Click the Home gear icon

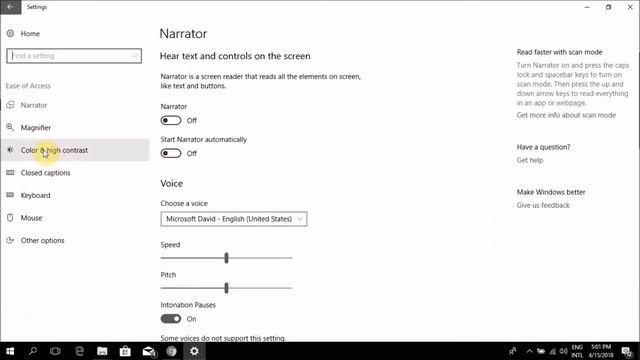[10, 33]
